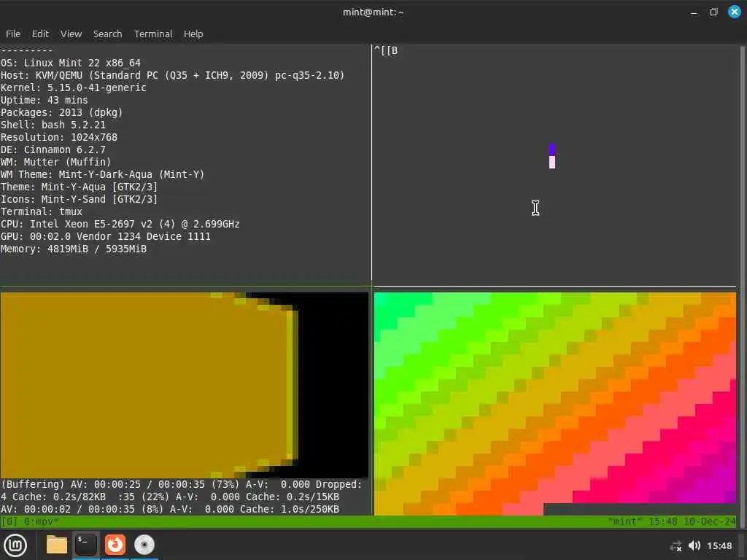The height and width of the screenshot is (560, 747).
Task: Click the 'GPU: 00:02.0 Vendor 1234' line
Action: pos(105,236)
